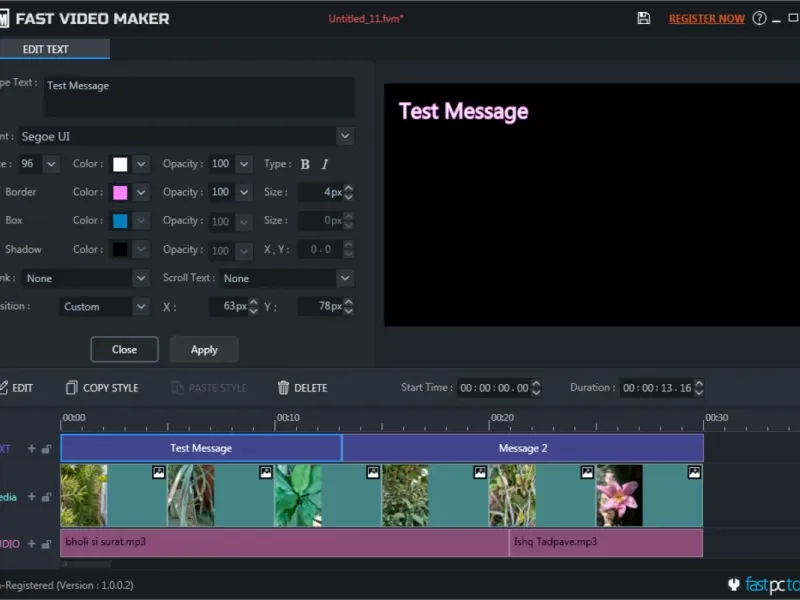800x600 pixels.
Task: Click the horizontal timeline scrollbar
Action: point(86,564)
